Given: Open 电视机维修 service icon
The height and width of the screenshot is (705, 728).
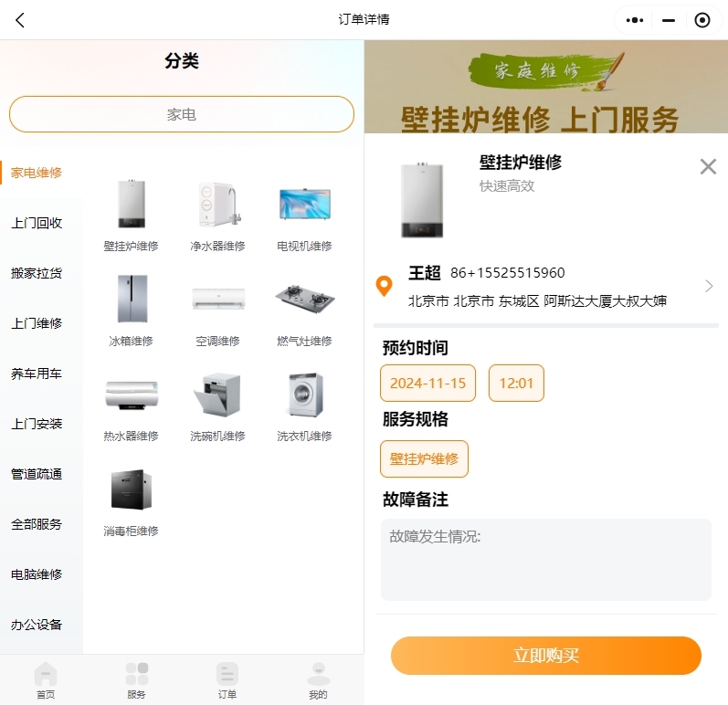Looking at the screenshot, I should click(304, 205).
